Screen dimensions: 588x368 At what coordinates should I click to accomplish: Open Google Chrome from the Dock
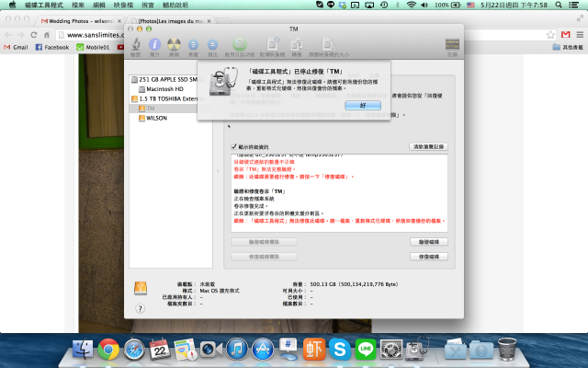click(x=108, y=350)
